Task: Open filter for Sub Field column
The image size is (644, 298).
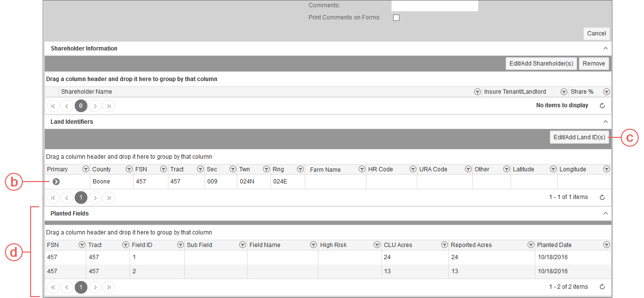Action: pos(243,245)
